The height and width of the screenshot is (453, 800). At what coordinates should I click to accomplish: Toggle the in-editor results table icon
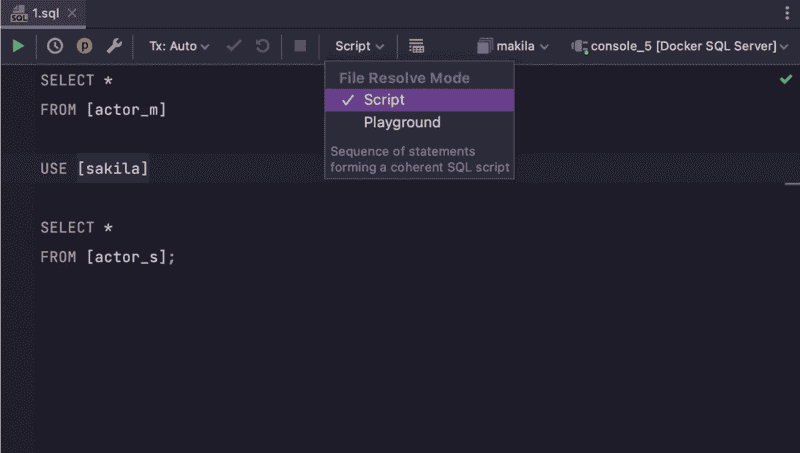[416, 46]
